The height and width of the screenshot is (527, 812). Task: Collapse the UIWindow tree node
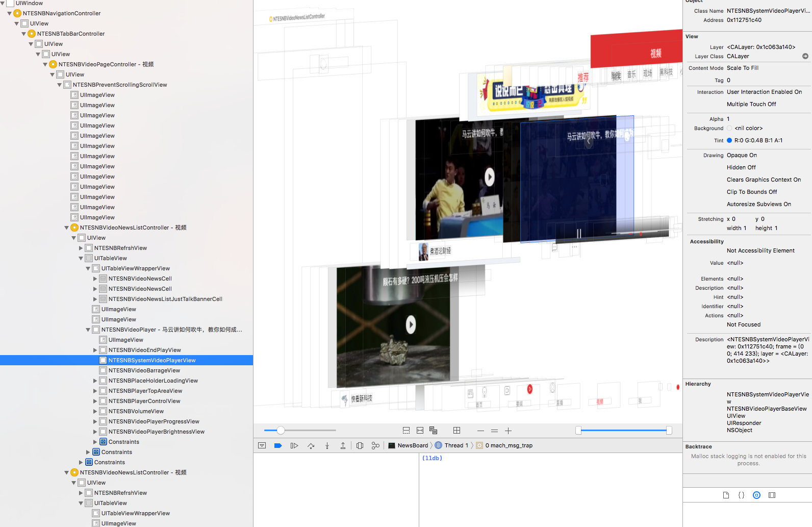coord(3,3)
